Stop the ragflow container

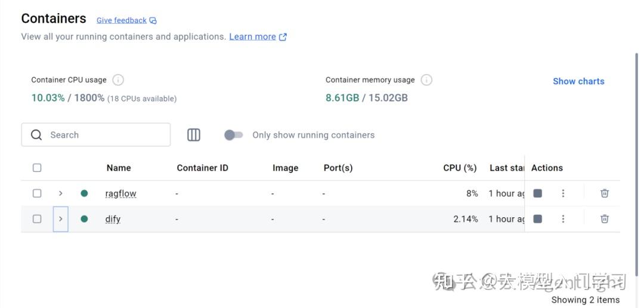coord(537,193)
